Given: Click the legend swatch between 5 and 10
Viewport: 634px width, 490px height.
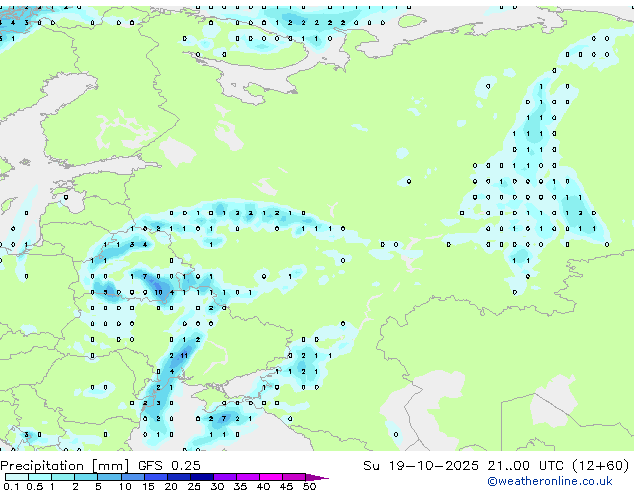Looking at the screenshot, I should (x=109, y=477).
